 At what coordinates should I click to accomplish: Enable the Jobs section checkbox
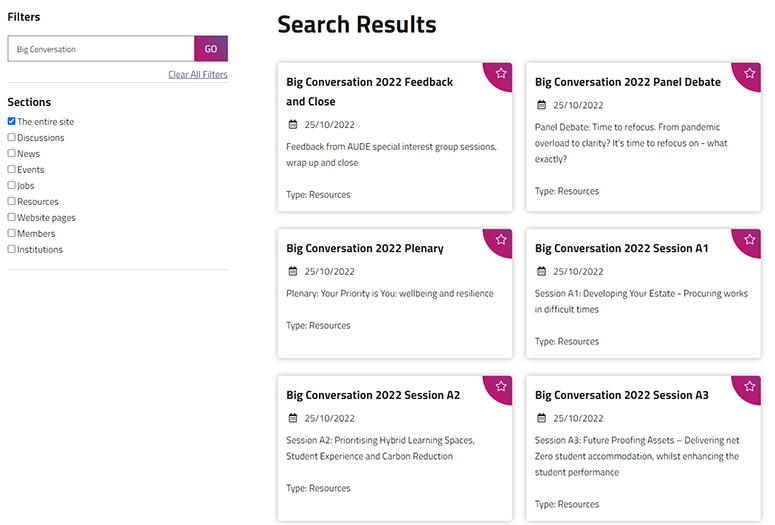(12, 186)
